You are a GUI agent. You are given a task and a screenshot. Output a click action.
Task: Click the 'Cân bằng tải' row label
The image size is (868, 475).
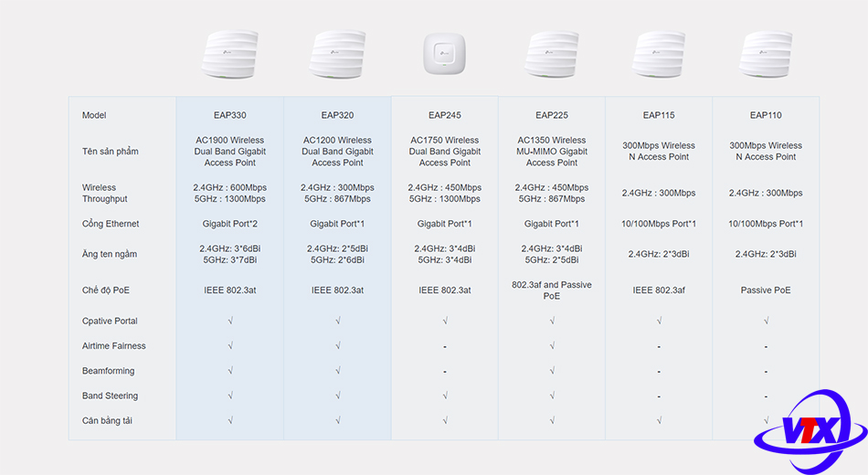coord(107,421)
